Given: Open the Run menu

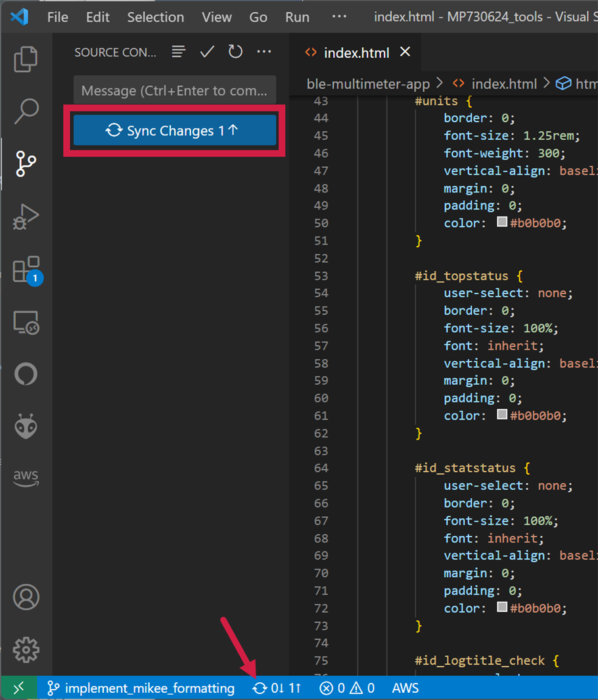Looking at the screenshot, I should click(x=297, y=17).
